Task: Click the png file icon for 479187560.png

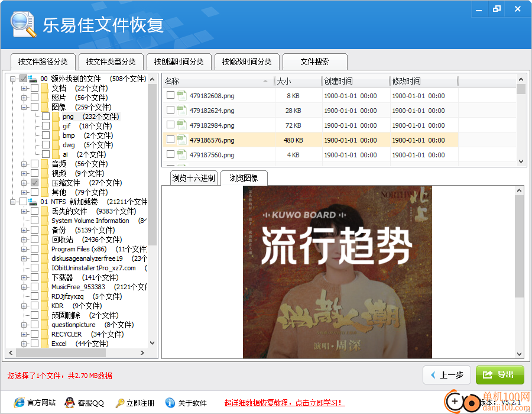Action: point(182,155)
